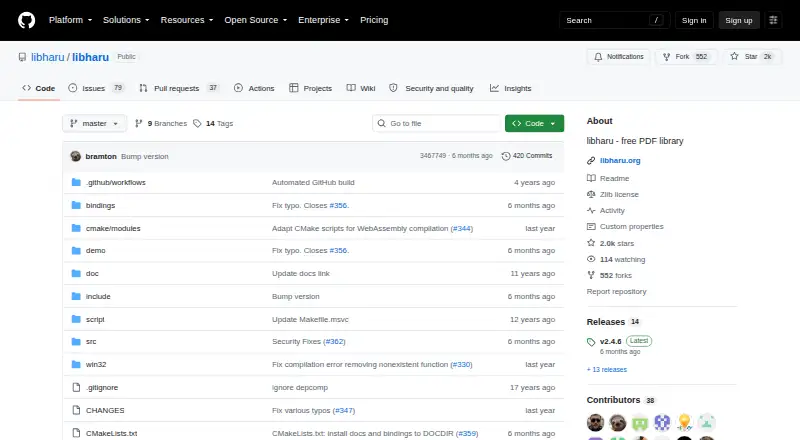
Task: Open the + 13 releases link
Action: coord(607,370)
